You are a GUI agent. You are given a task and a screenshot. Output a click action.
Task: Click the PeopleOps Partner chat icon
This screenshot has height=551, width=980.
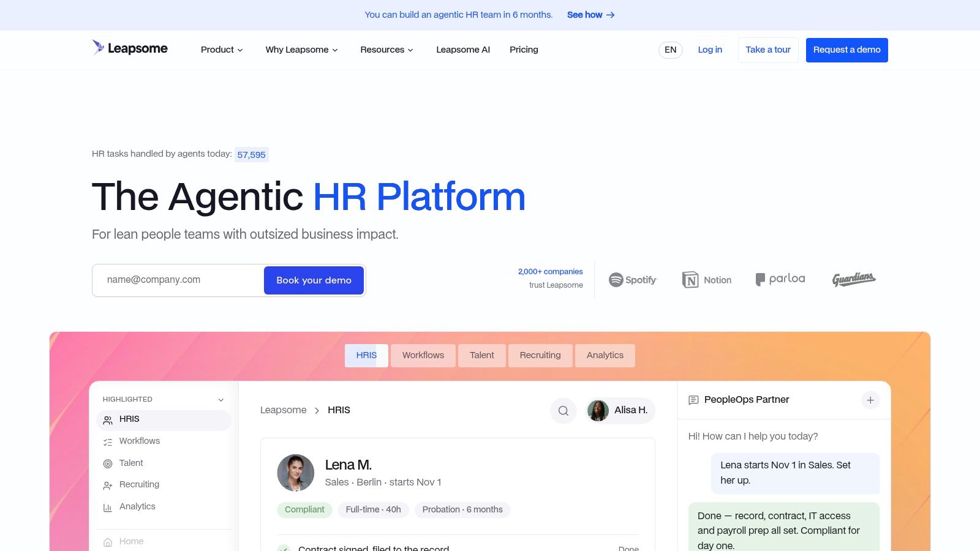[x=693, y=400]
